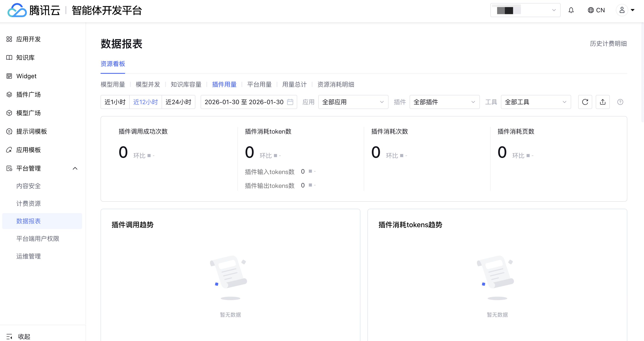Select the 近12小时 time range option

(x=146, y=102)
